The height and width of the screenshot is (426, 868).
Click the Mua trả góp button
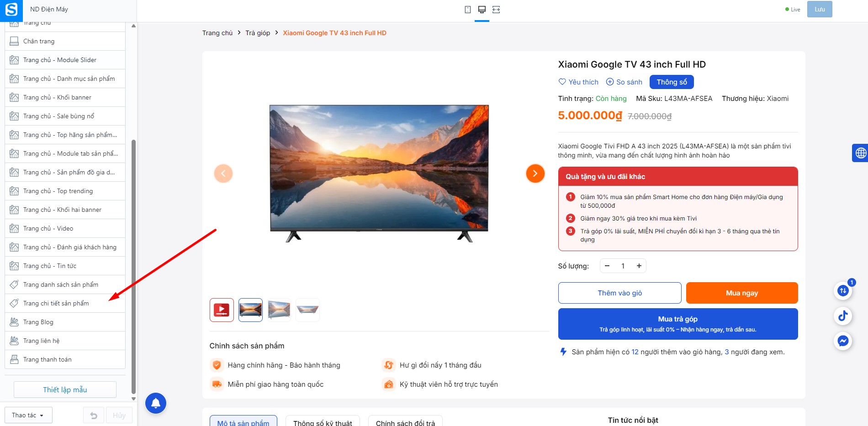pos(678,324)
